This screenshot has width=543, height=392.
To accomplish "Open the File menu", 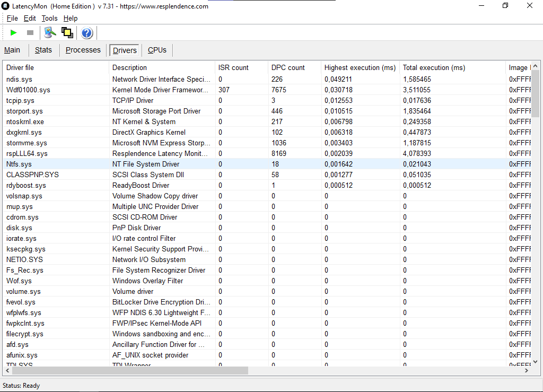I will tap(12, 18).
